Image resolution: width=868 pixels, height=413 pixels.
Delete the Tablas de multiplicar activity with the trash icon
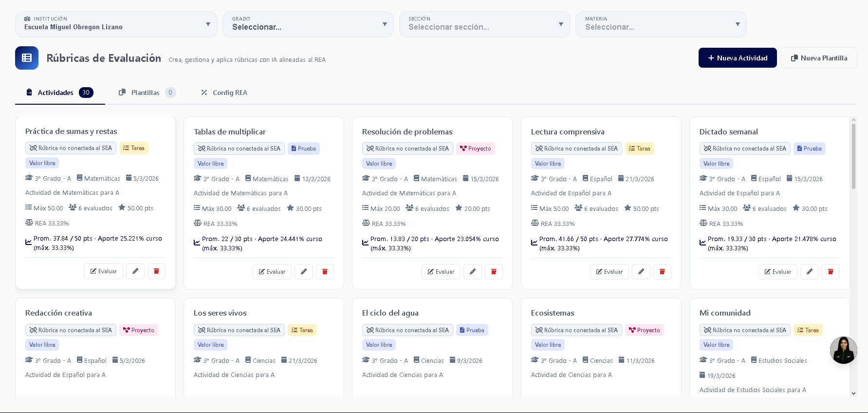(325, 272)
